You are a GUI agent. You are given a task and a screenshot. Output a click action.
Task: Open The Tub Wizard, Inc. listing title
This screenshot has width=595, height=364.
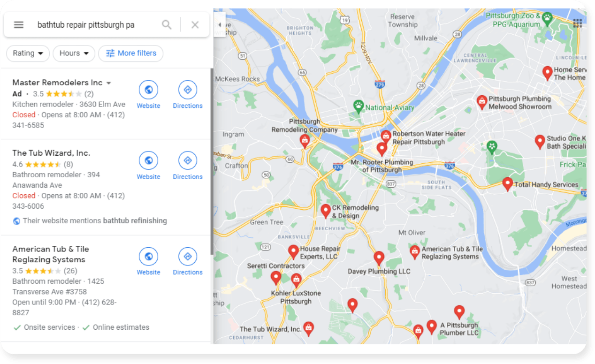tap(51, 153)
